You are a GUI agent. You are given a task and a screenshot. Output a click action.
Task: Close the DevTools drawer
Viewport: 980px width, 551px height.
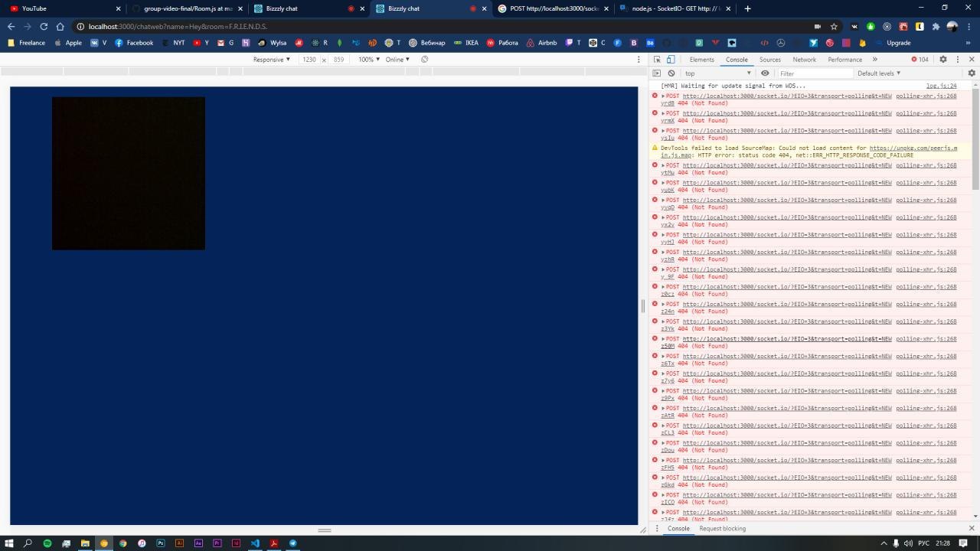pos(972,528)
